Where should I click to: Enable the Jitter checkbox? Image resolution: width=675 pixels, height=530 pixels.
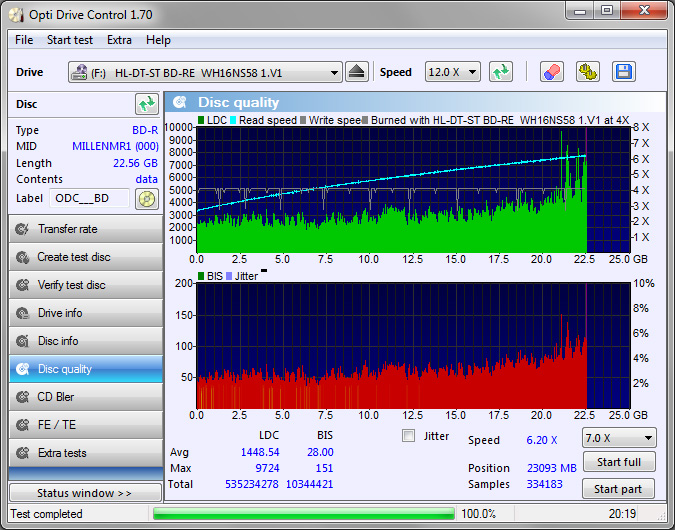[x=408, y=436]
